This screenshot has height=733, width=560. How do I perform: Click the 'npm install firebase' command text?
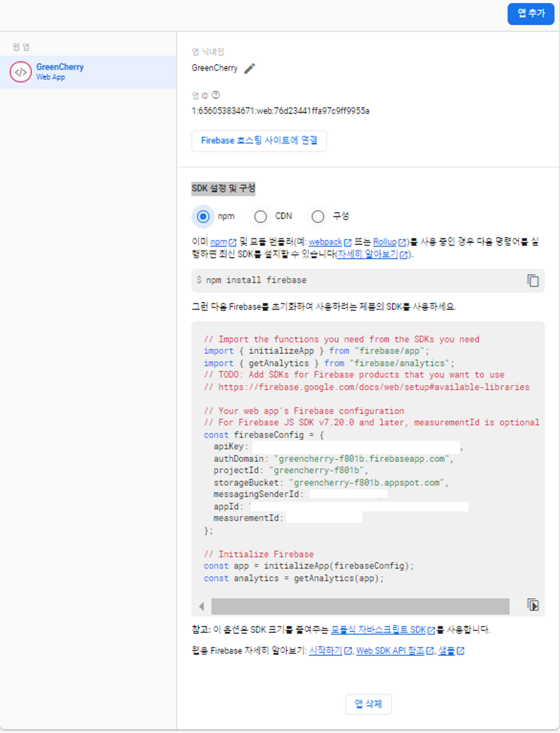[256, 280]
